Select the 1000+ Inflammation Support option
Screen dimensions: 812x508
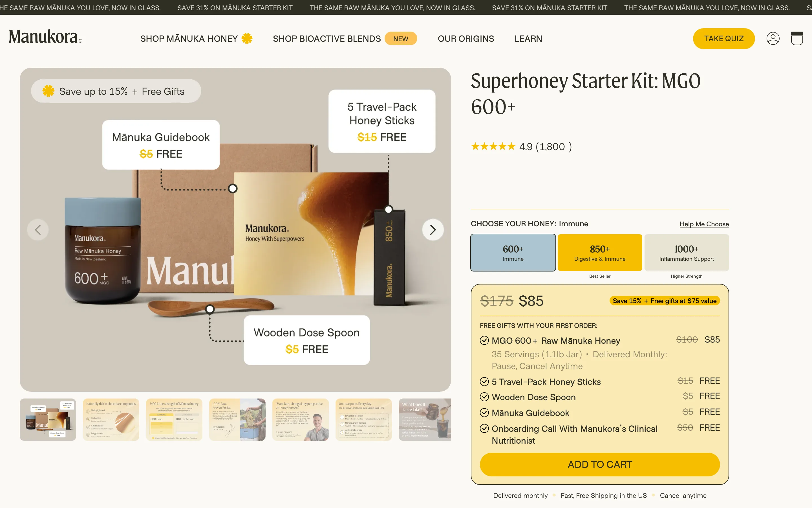[687, 253]
